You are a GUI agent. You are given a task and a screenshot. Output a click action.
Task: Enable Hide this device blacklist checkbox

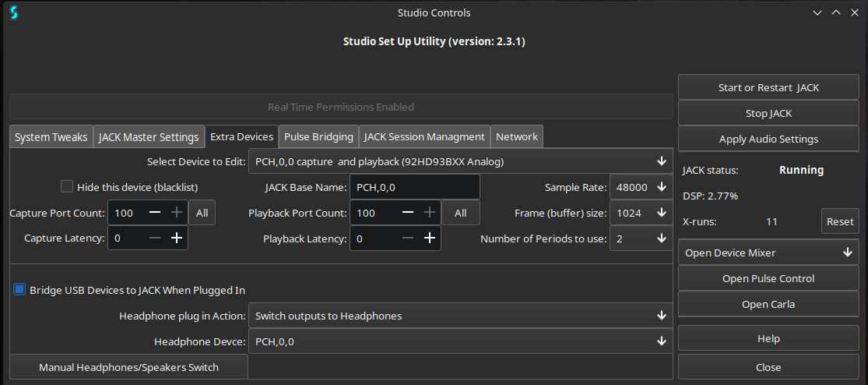(67, 187)
